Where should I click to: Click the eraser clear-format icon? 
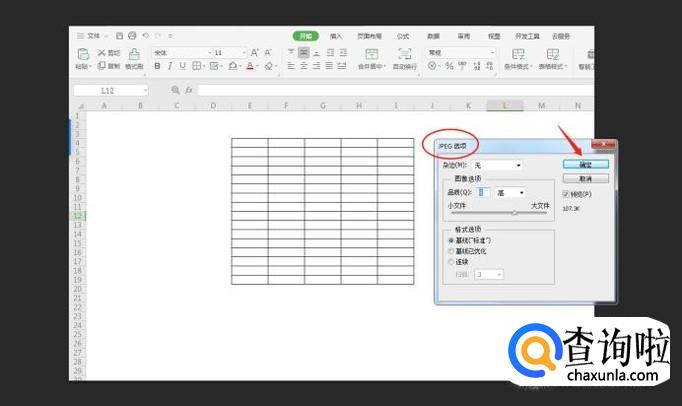coord(269,66)
